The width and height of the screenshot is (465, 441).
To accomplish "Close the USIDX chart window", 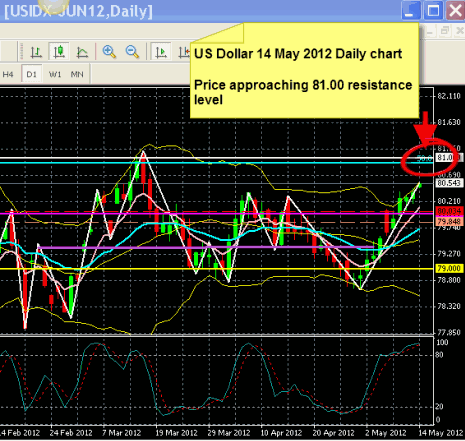I will click(x=455, y=10).
